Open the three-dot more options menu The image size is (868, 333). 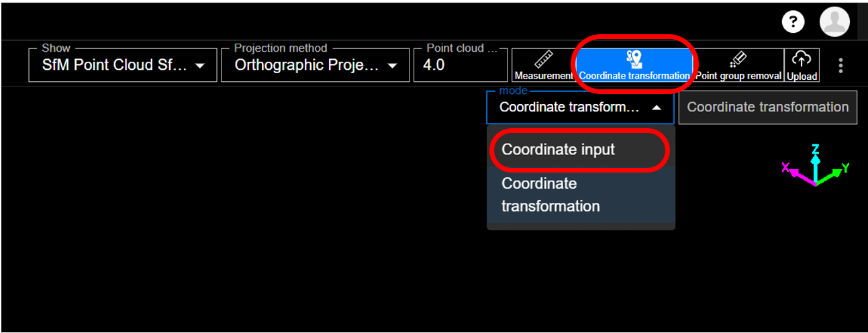[840, 65]
